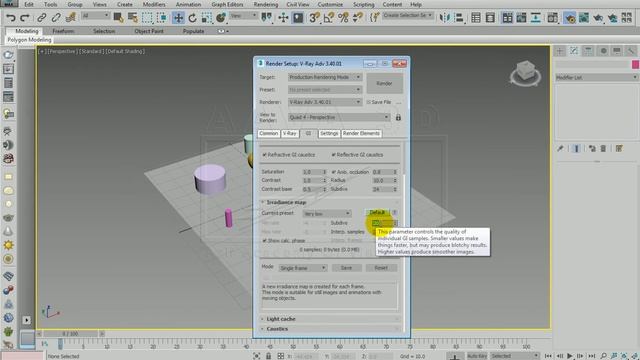Toggle the Reflective GI caustics checkbox
Screen dimensions: 640x360
point(333,155)
